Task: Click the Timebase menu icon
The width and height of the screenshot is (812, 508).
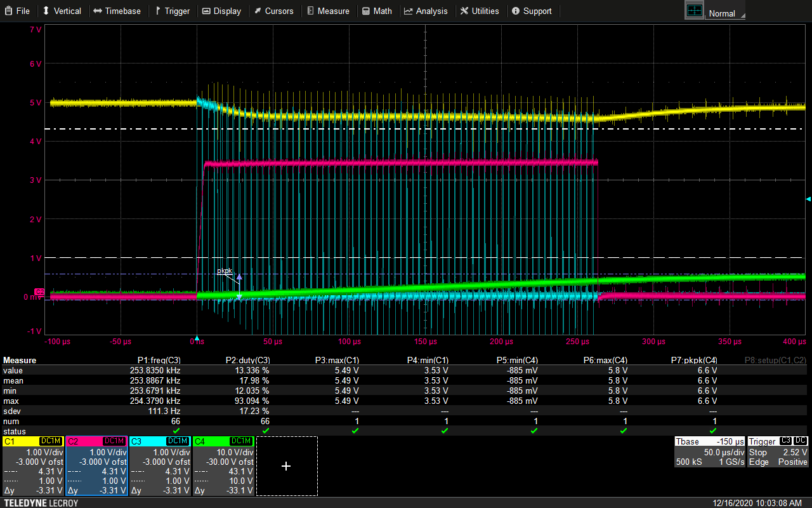Action: 98,11
